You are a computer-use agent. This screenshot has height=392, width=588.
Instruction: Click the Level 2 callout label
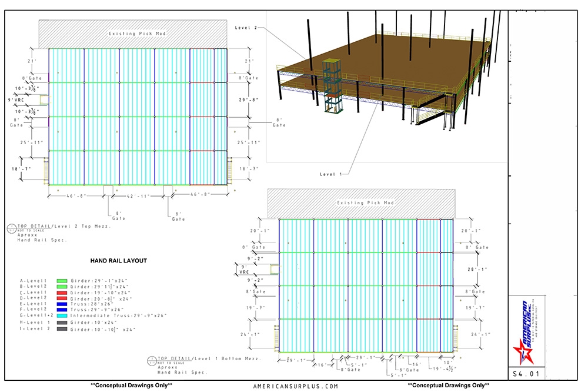246,28
